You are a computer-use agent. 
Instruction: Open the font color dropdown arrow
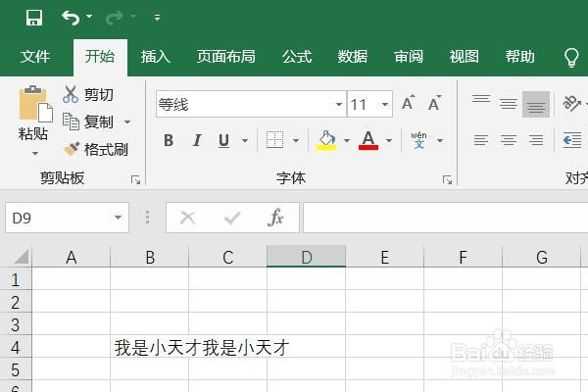[389, 141]
